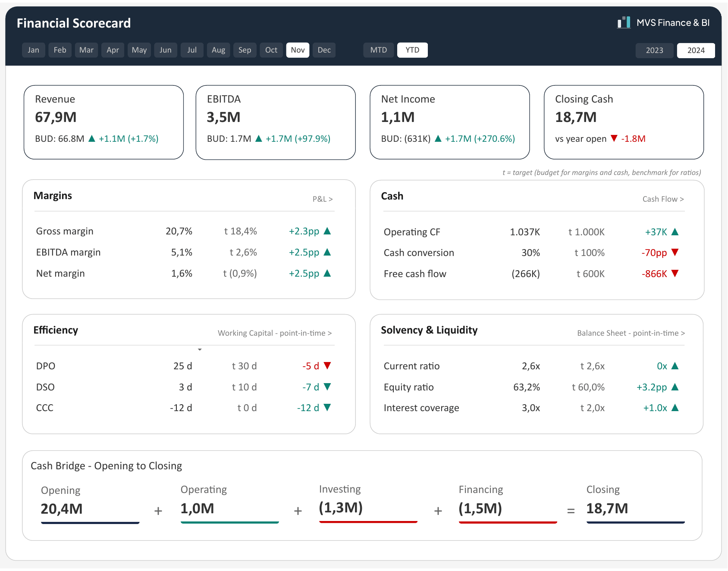
Task: Click the green up triangle in Net Income card
Action: pyautogui.click(x=438, y=138)
